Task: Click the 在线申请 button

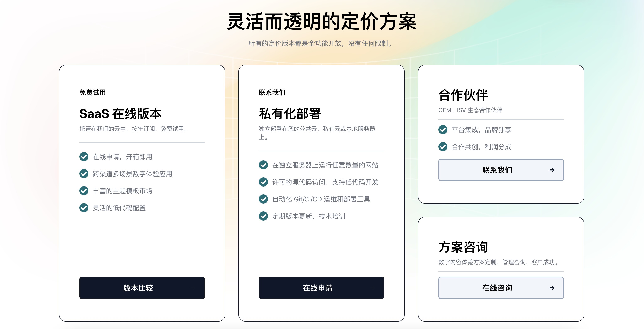Action: pos(321,288)
